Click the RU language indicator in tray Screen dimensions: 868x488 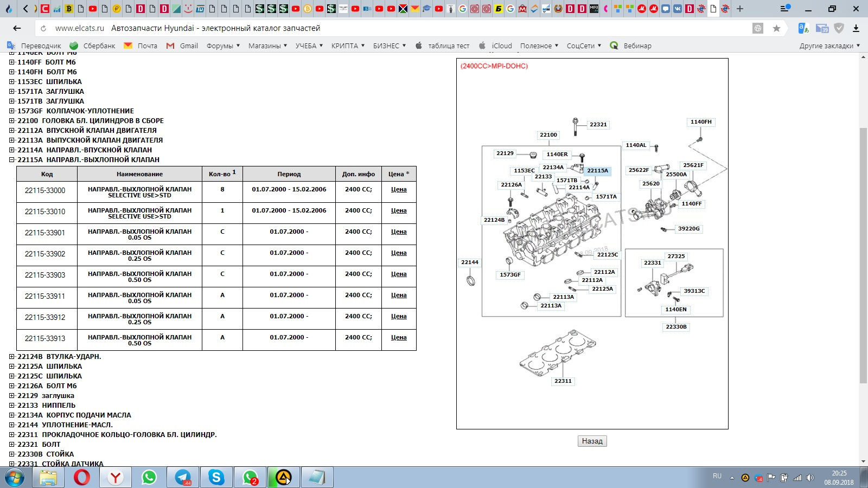(717, 476)
